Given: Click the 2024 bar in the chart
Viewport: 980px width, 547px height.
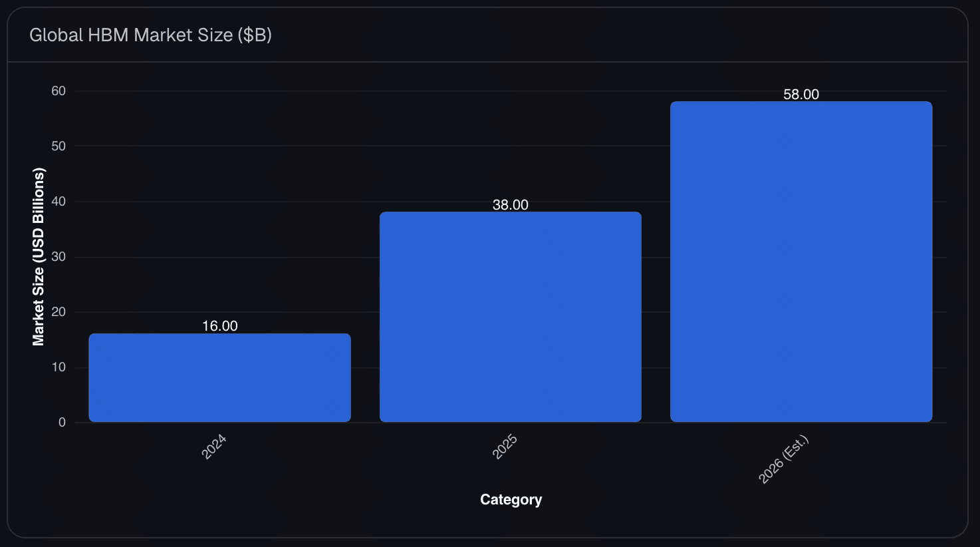Looking at the screenshot, I should pos(219,377).
